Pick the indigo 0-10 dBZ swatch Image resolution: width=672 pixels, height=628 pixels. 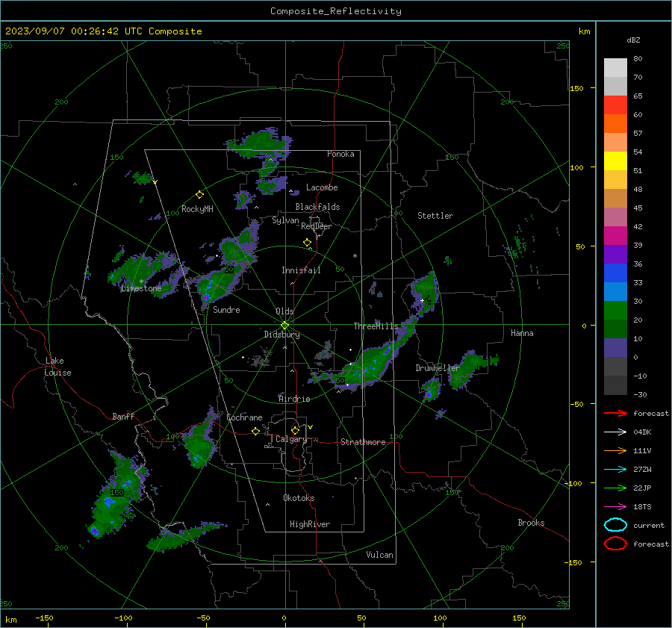[615, 348]
